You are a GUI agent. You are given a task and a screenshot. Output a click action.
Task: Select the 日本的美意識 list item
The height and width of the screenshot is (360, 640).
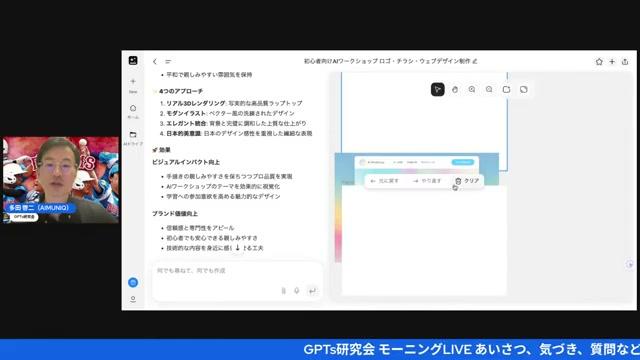239,133
